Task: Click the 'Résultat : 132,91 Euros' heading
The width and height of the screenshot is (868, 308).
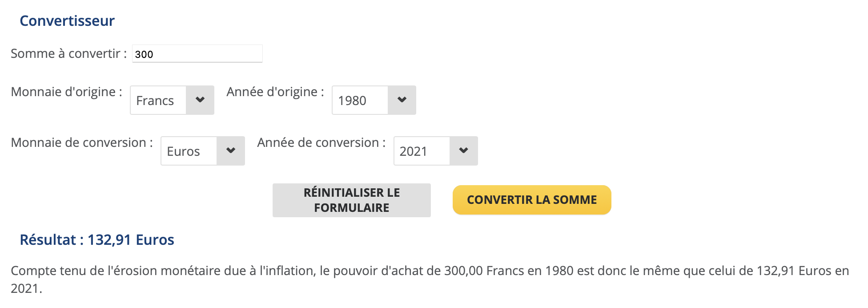Action: click(97, 240)
